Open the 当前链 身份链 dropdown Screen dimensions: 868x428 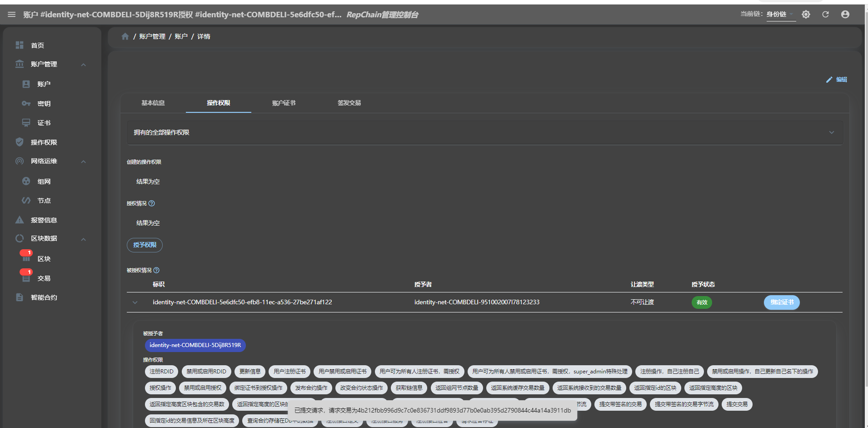click(x=781, y=15)
